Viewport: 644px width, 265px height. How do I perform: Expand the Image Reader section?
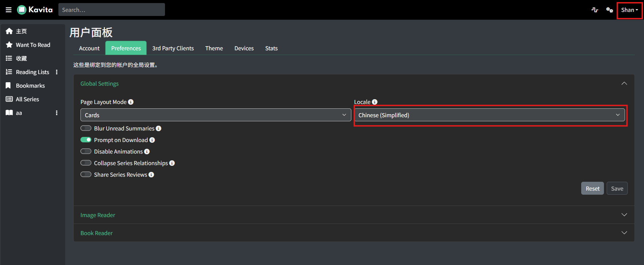(x=354, y=215)
